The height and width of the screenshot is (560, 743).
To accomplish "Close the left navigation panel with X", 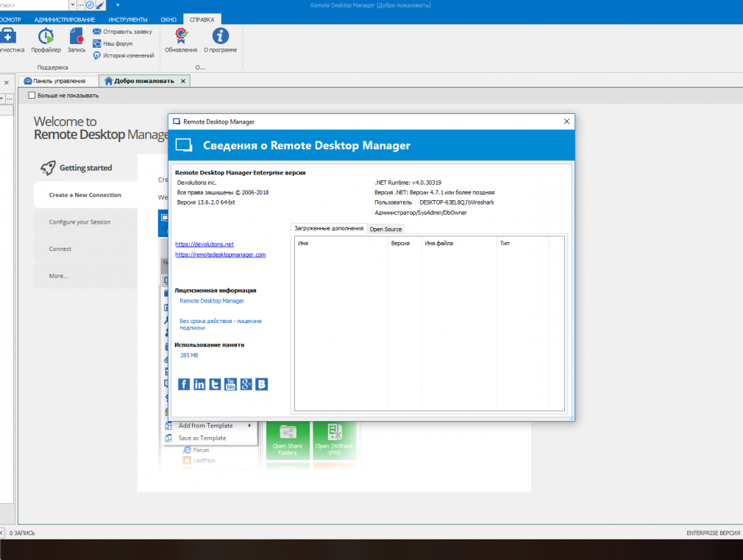I will click(6, 82).
